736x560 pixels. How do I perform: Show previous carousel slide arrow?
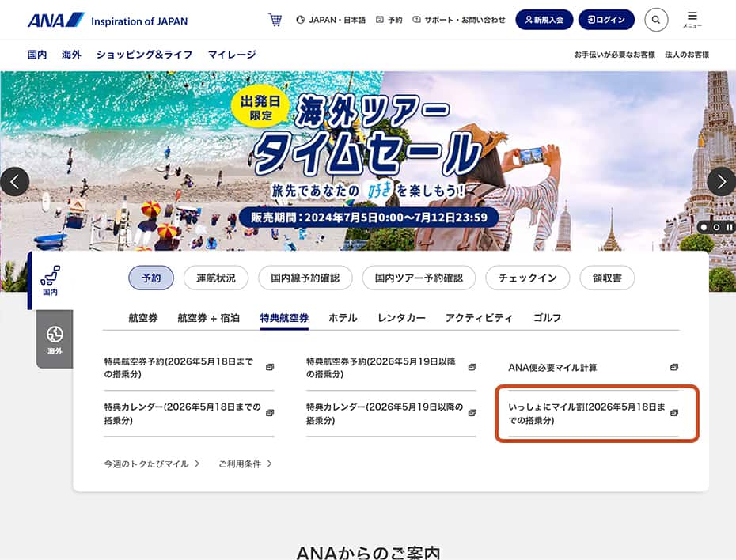point(14,181)
